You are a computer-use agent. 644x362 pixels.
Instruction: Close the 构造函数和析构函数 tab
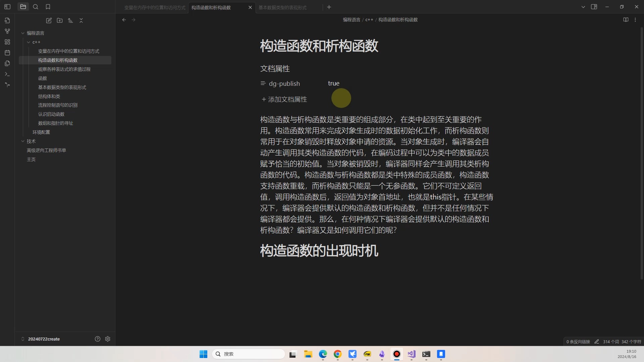[250, 7]
